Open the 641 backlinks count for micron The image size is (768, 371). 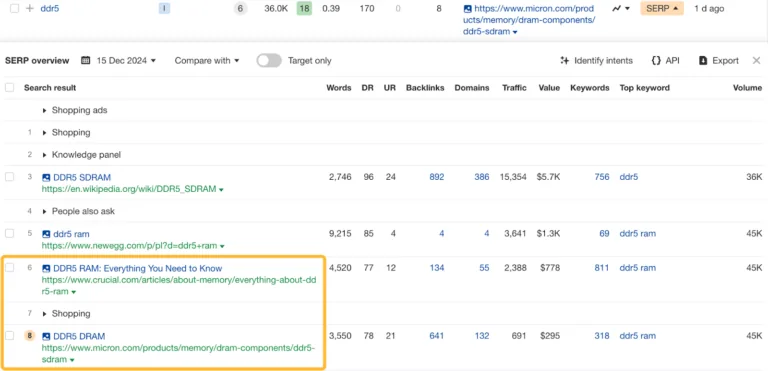coord(436,336)
